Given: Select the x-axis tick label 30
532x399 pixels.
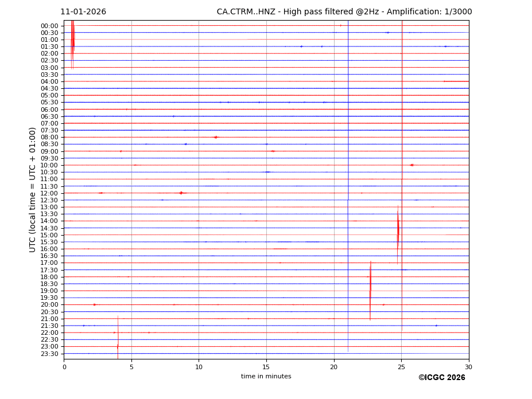Looking at the screenshot, I should (x=468, y=367).
